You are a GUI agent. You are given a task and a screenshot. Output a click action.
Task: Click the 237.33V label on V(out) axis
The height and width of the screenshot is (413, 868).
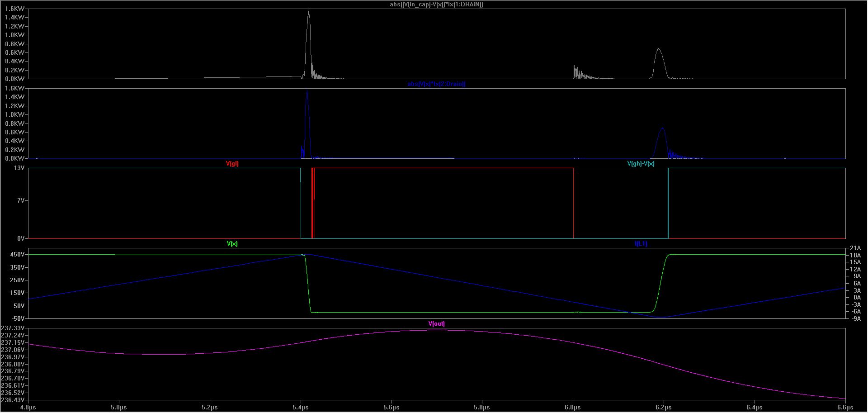click(13, 328)
